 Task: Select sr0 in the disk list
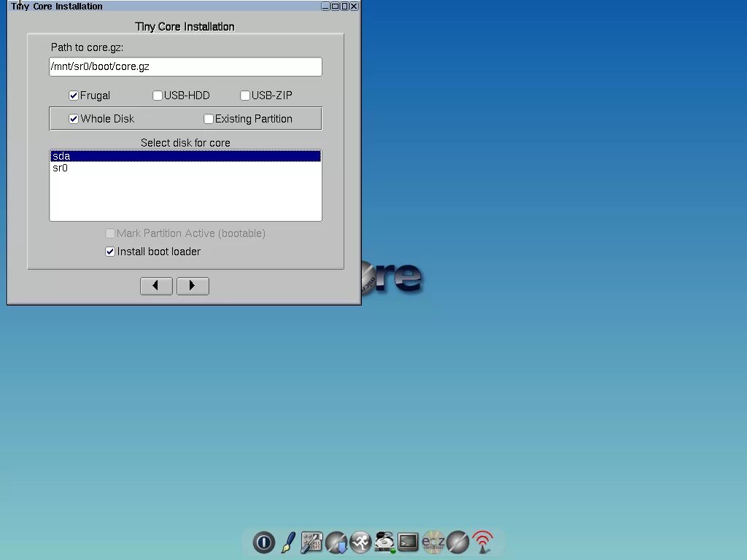coord(185,168)
